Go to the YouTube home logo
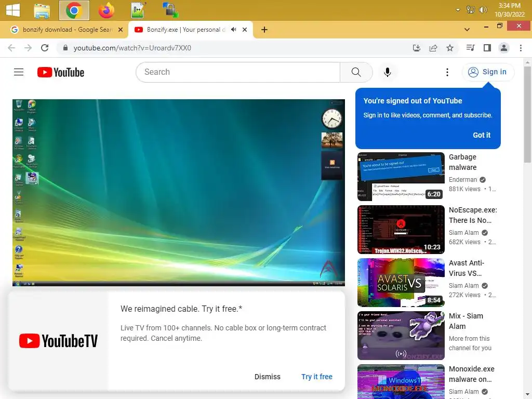This screenshot has width=532, height=399. 61,72
